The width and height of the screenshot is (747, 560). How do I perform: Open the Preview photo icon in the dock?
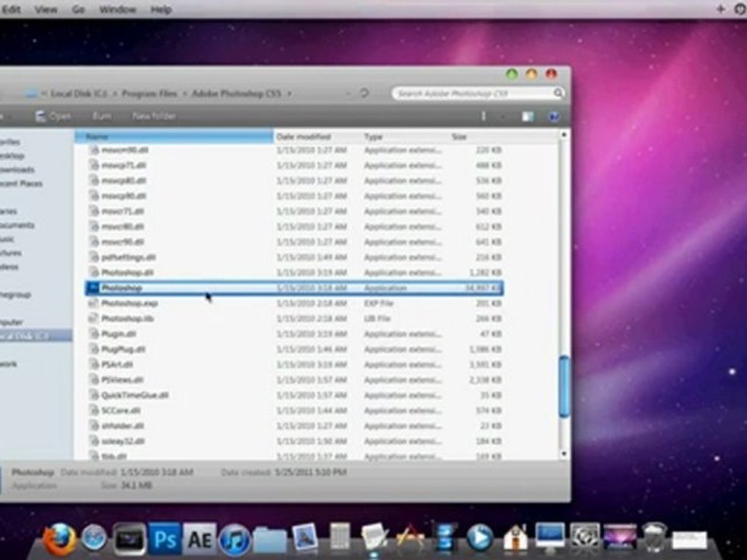point(304,538)
